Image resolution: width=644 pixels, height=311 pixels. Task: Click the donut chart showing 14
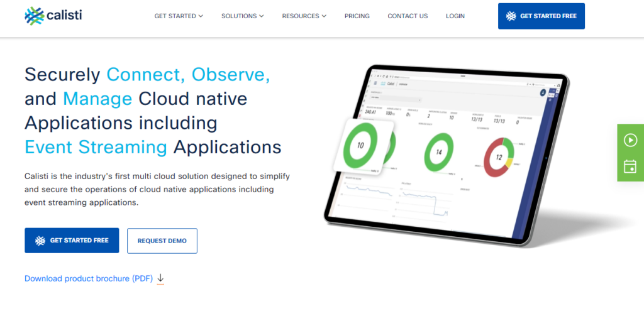coord(438,152)
